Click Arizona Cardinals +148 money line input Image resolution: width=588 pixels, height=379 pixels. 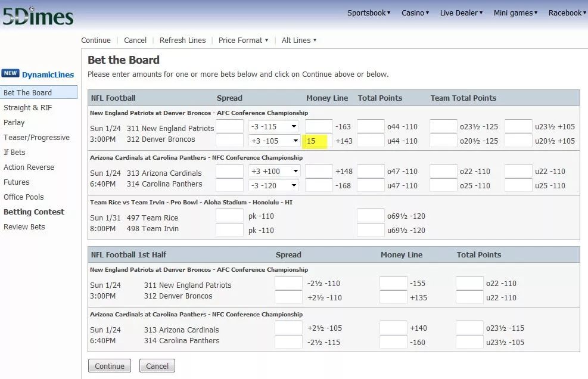pyautogui.click(x=319, y=171)
